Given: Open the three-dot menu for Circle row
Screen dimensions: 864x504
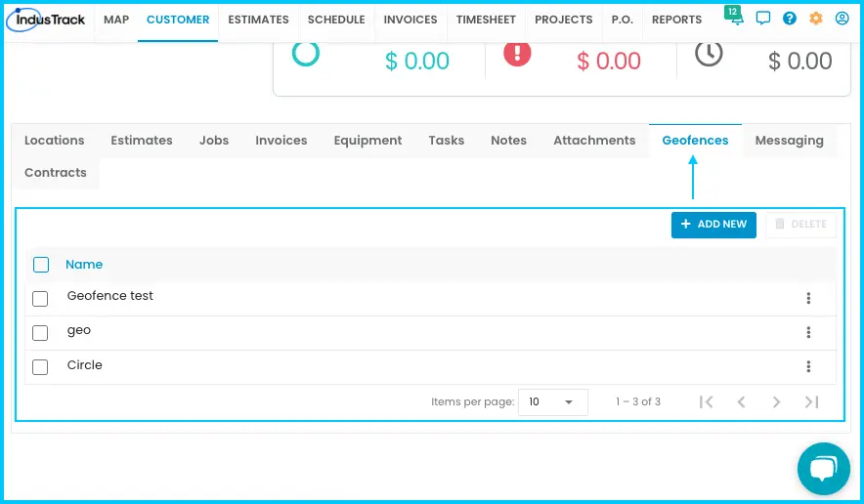Looking at the screenshot, I should point(808,366).
